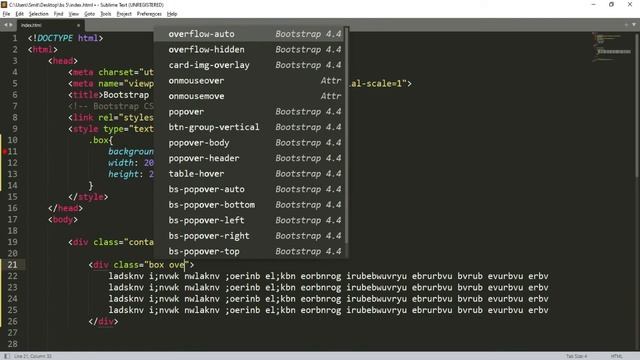This screenshot has width=640, height=360.
Task: Open the Tools menu
Action: (106, 14)
